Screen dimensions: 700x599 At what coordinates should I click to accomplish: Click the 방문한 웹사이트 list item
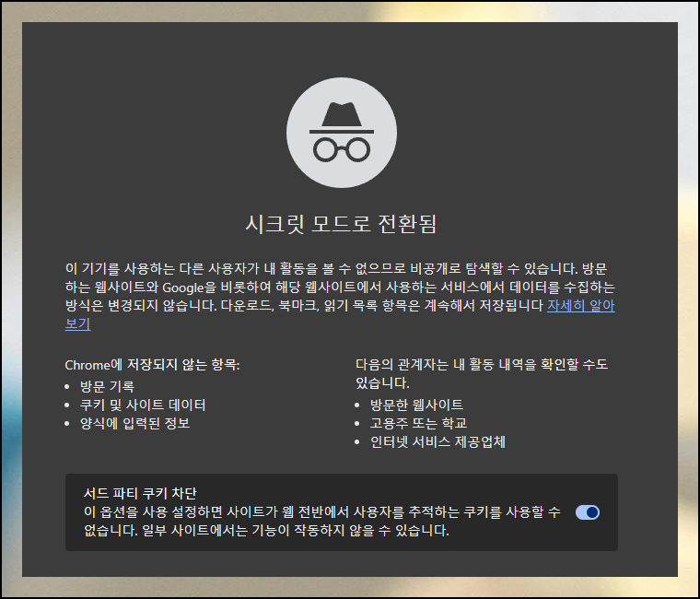(x=416, y=405)
